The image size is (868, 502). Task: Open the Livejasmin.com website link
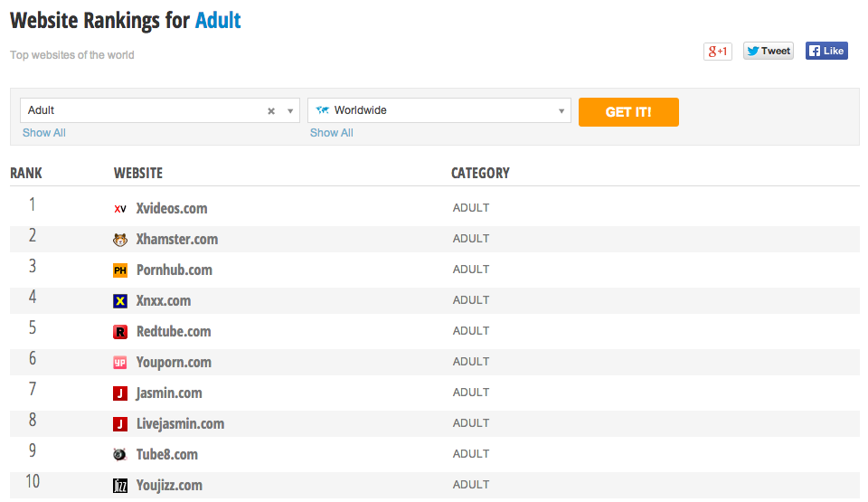pos(181,424)
